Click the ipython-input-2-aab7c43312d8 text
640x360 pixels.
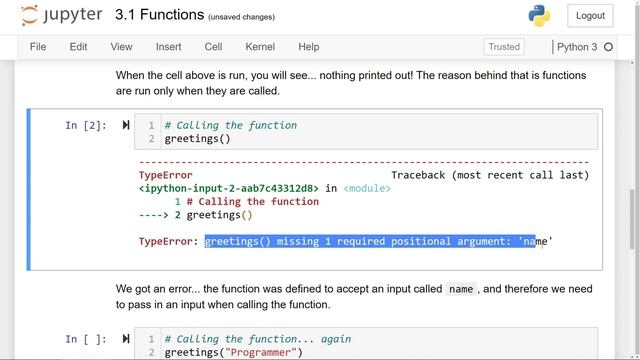[x=229, y=188]
